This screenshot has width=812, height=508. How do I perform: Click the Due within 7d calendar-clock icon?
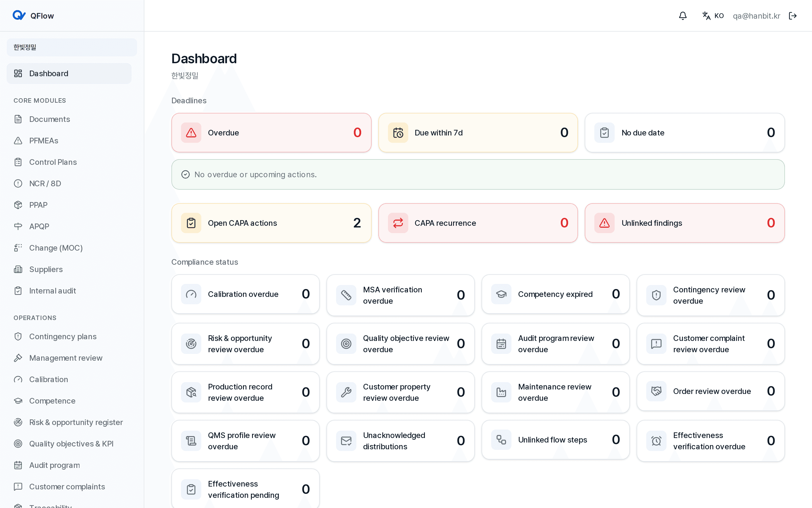point(398,133)
